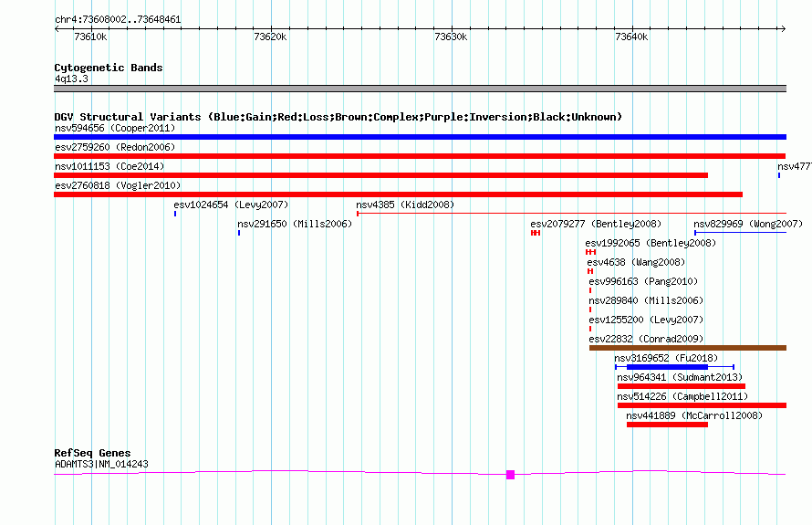
Task: Click the nsv594656 (Cooper2011) label
Action: 115,128
